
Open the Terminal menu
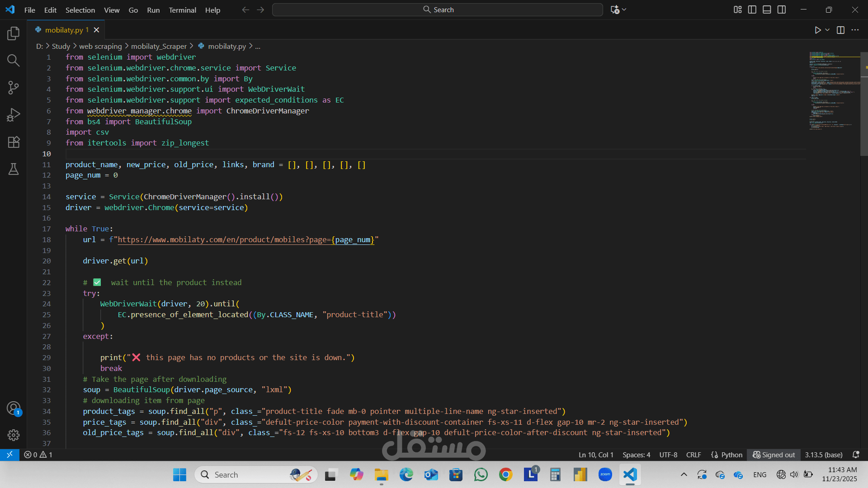tap(182, 10)
